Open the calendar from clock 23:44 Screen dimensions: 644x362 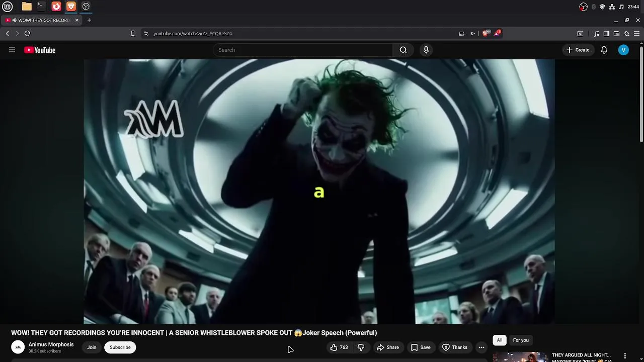coord(633,7)
